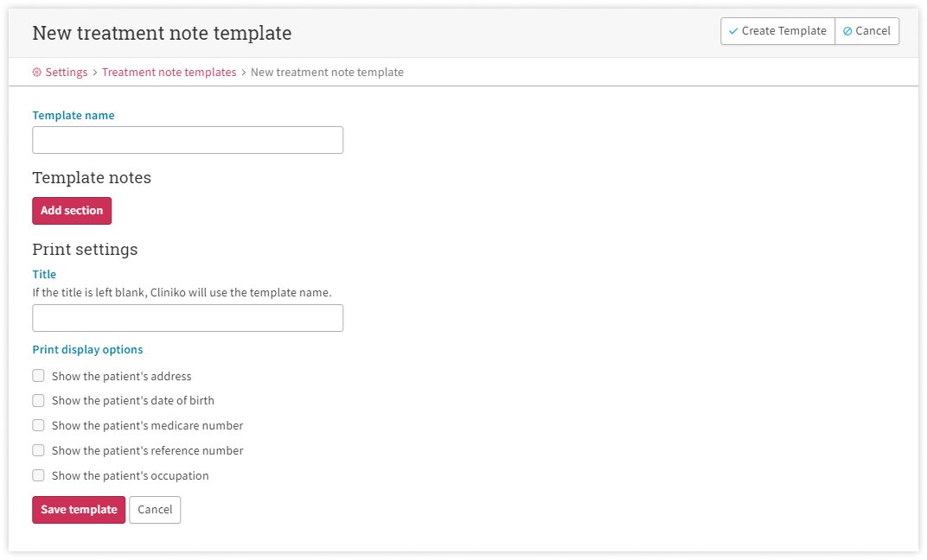927x560 pixels.
Task: Focus the Template name text field
Action: (x=188, y=140)
